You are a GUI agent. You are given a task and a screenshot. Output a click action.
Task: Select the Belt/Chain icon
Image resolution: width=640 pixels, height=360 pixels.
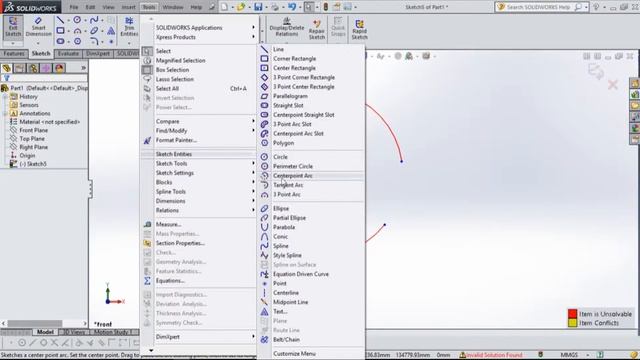[264, 340]
